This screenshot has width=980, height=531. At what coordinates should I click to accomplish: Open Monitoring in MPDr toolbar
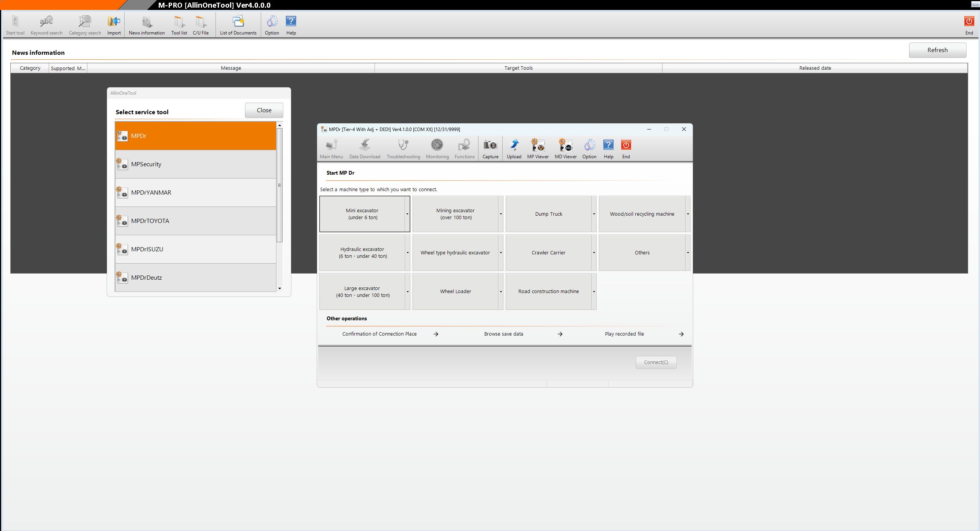[x=437, y=149]
